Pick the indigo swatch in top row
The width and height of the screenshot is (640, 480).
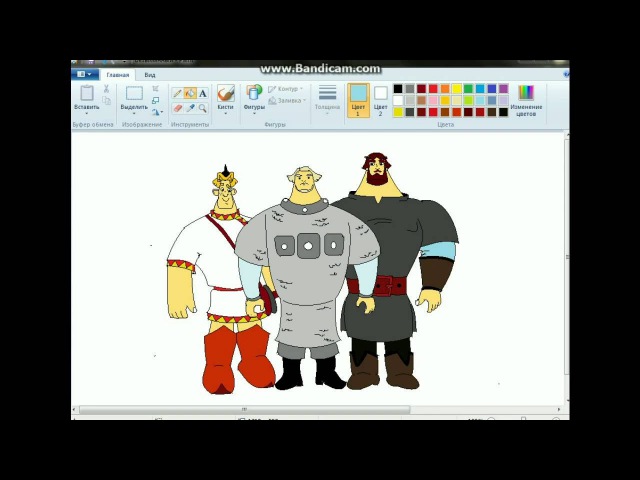[492, 89]
